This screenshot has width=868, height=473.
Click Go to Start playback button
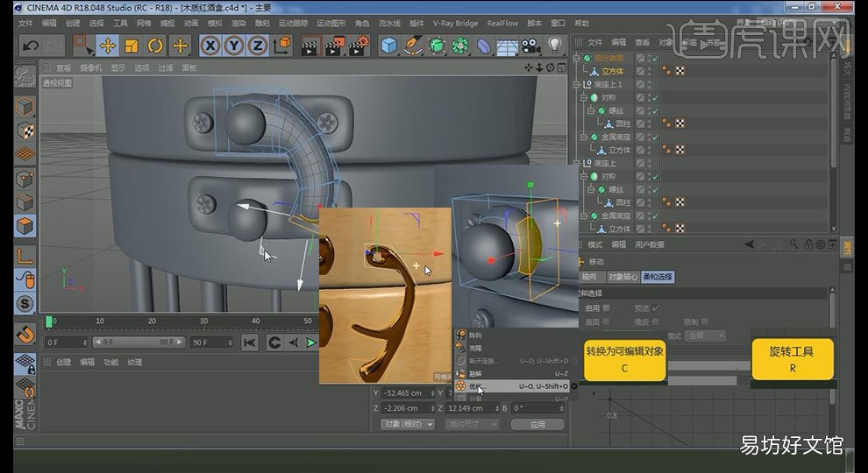(250, 342)
